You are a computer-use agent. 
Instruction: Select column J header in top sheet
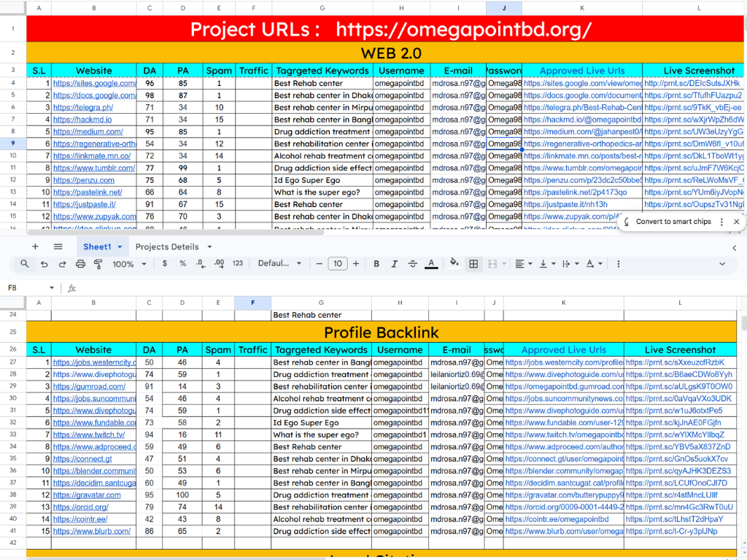point(504,8)
